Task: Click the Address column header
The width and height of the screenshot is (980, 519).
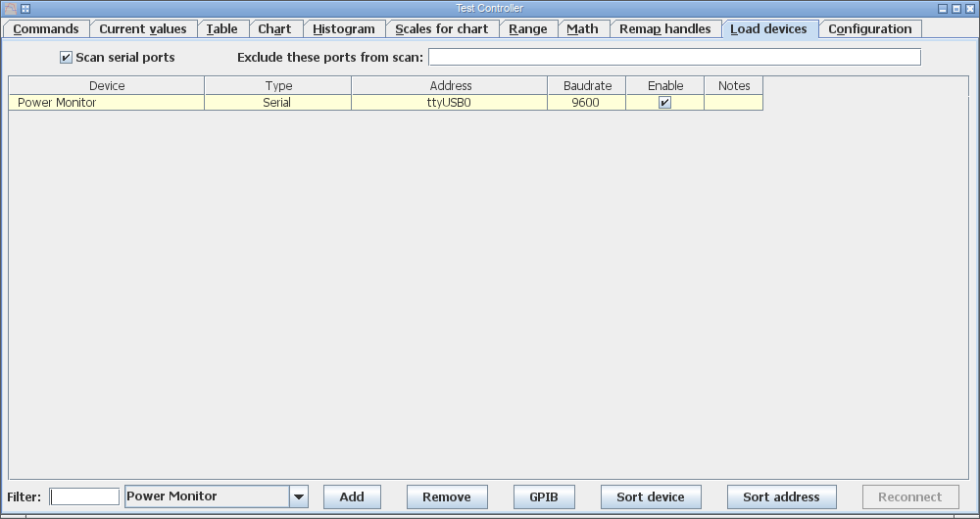Action: pos(450,85)
